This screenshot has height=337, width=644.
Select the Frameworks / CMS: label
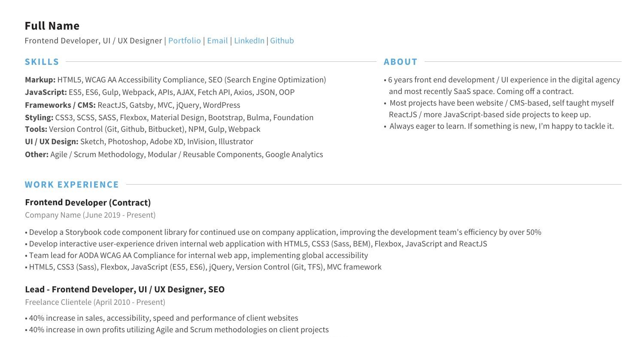tap(60, 105)
